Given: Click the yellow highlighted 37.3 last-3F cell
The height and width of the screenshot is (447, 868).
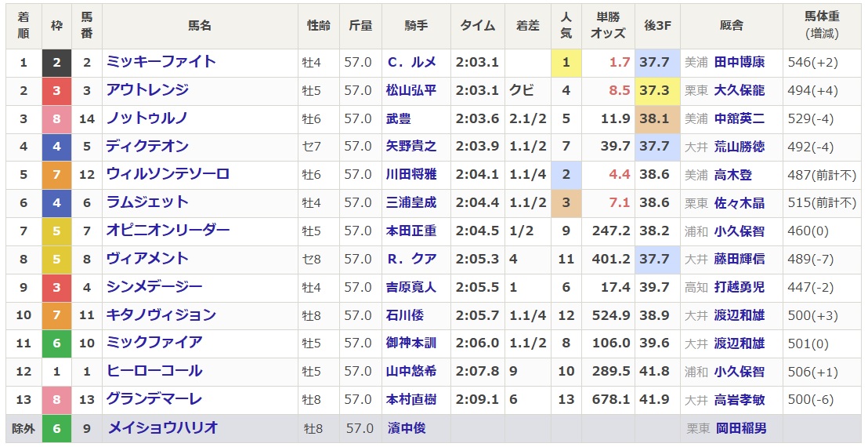Looking at the screenshot, I should (x=657, y=91).
